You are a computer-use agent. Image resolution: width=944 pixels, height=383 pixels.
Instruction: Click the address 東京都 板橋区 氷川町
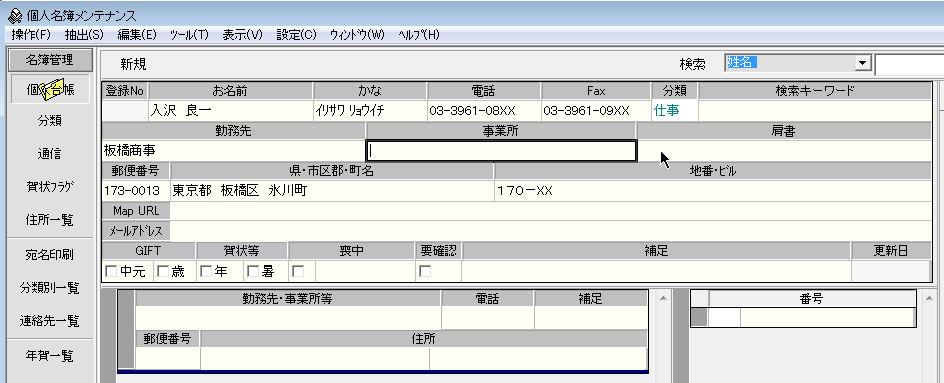(x=332, y=191)
